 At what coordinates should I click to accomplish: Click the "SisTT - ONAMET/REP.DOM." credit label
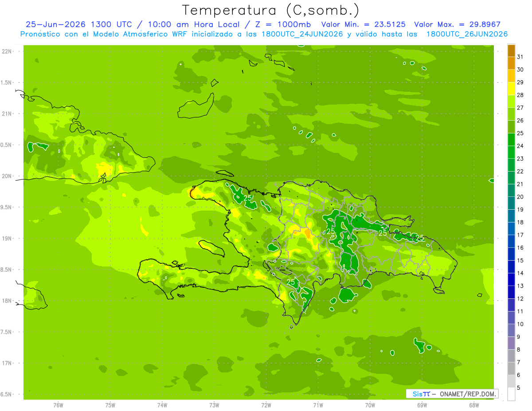point(452,394)
